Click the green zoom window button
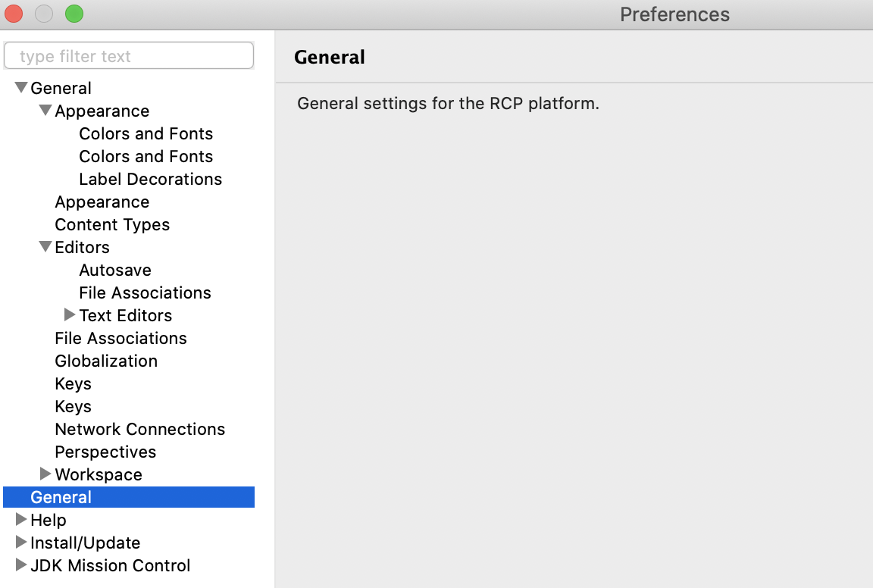 coord(74,14)
